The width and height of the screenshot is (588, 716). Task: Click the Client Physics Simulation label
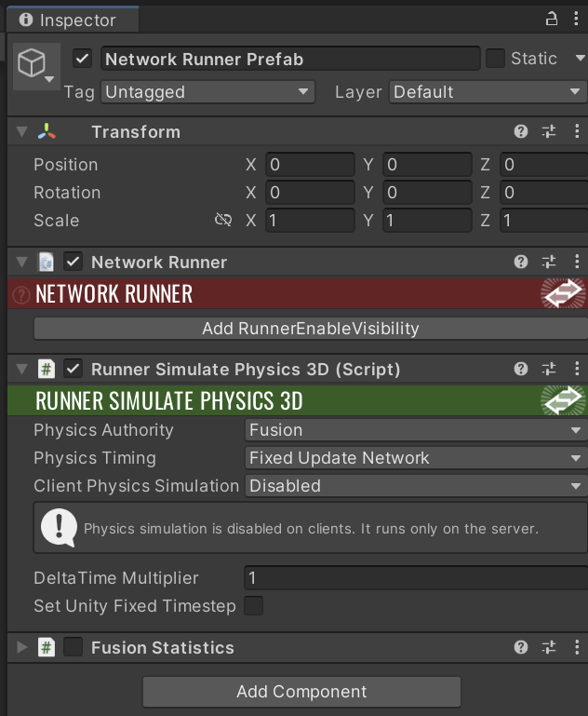click(137, 486)
